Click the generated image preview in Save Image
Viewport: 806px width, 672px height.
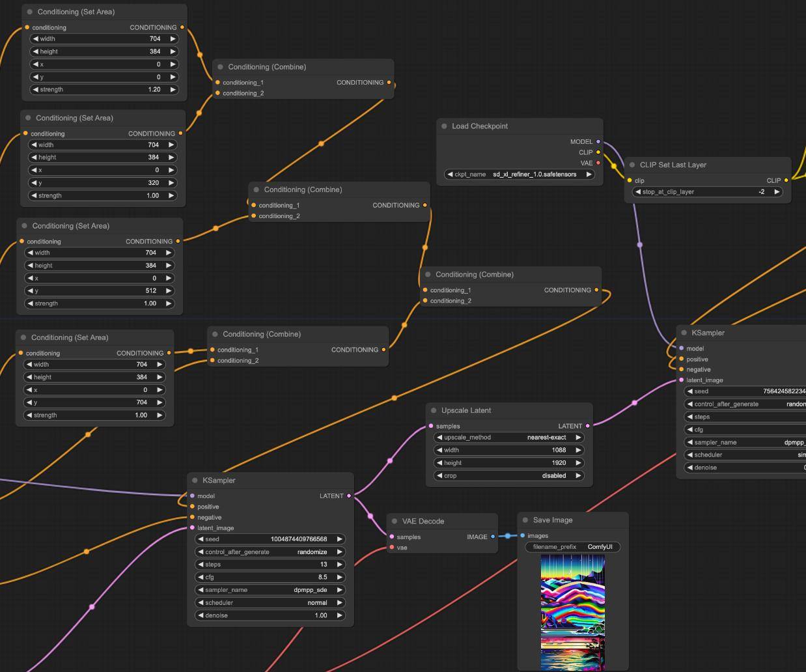coord(573,612)
